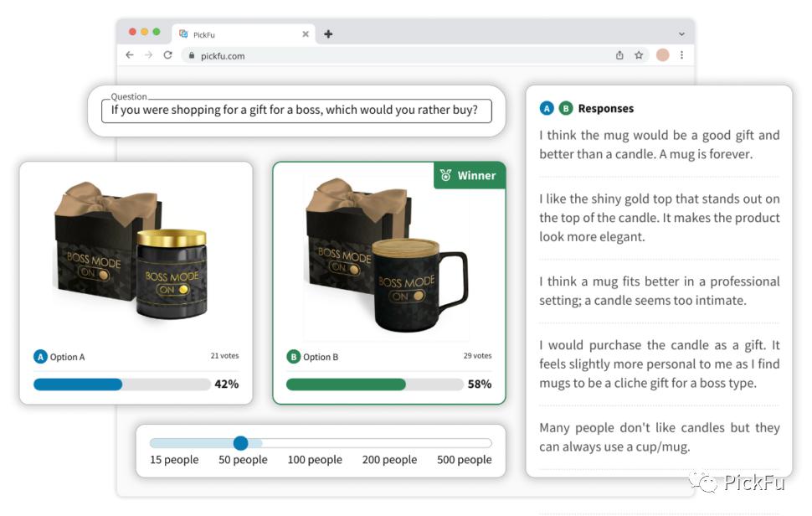Click the PickFu tab favicon
Image resolution: width=812 pixels, height=516 pixels.
pos(183,34)
